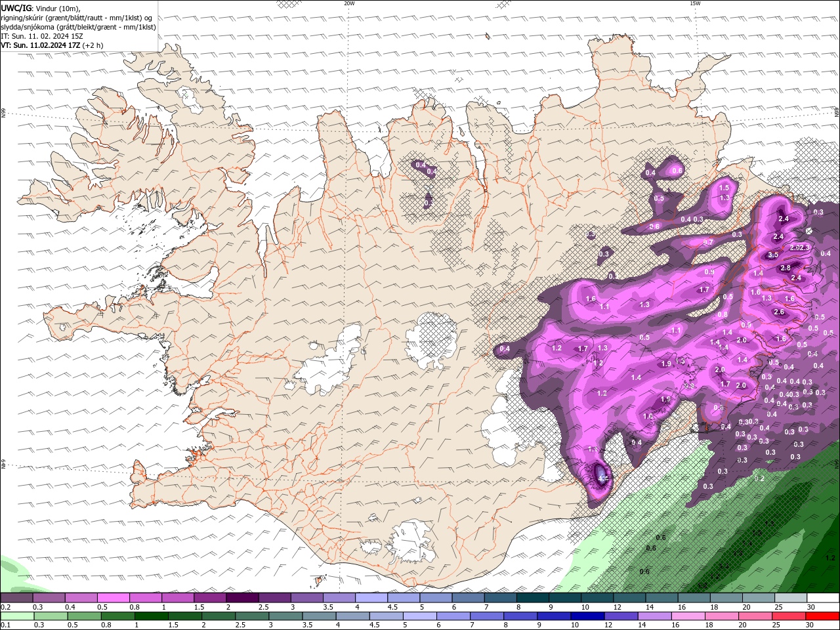Click the '1.0' snowfall value near the southeast coast
The image size is (840, 630).
(x=648, y=416)
